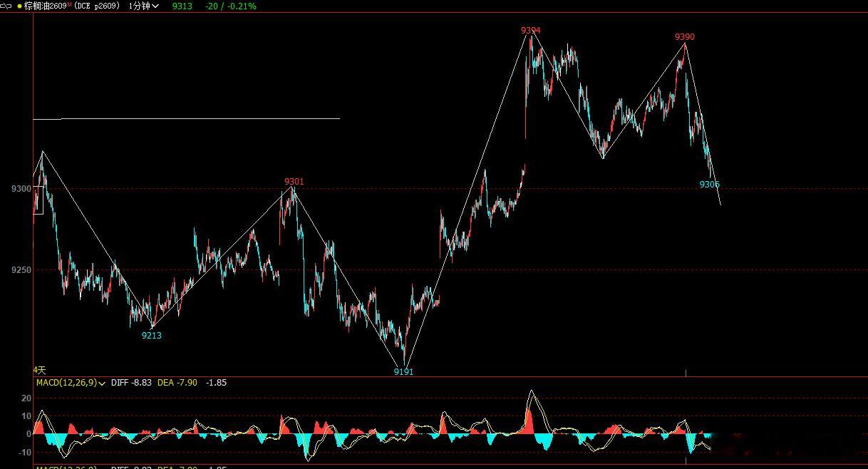Open the 1分钟 timeframe dropdown
The image size is (868, 469).
point(143,6)
